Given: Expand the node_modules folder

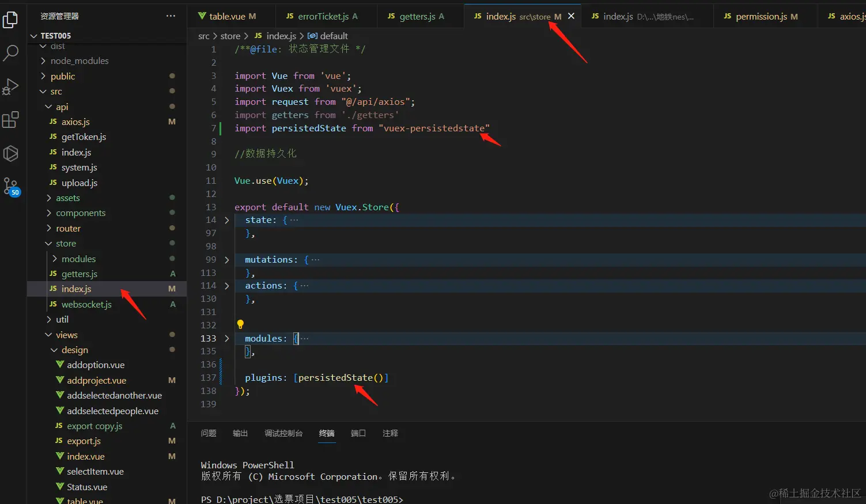Looking at the screenshot, I should (43, 60).
